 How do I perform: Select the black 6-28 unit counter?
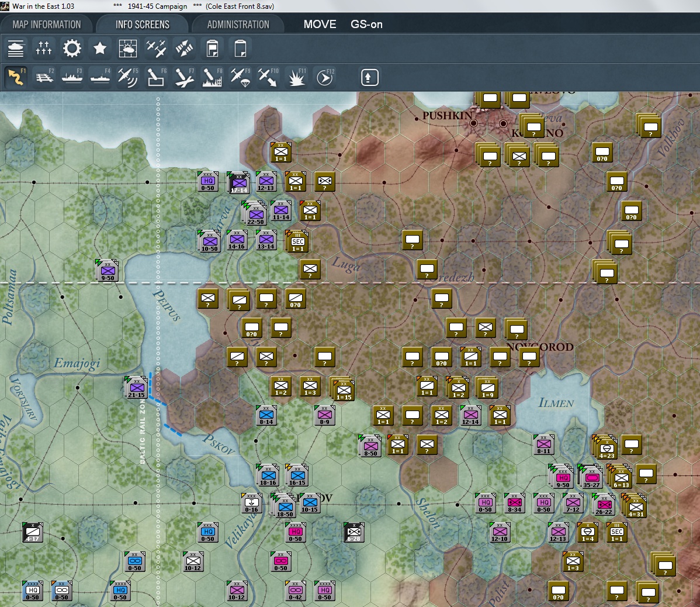354,532
